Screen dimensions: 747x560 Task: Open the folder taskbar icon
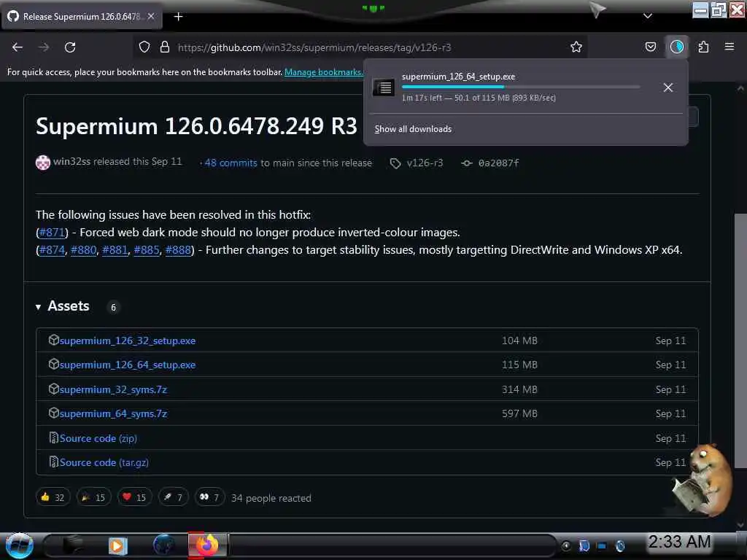pos(72,545)
